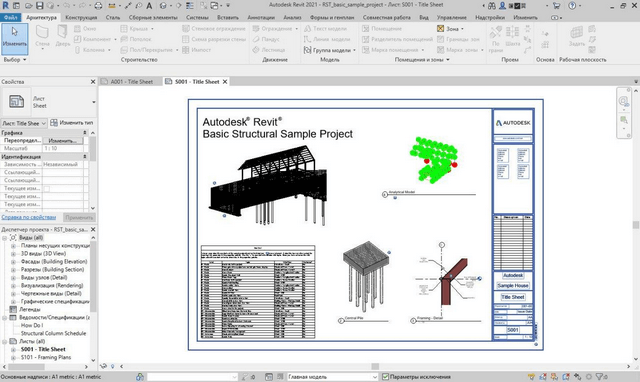
Task: Click the Изменить... override button in Properties
Action: tap(63, 140)
